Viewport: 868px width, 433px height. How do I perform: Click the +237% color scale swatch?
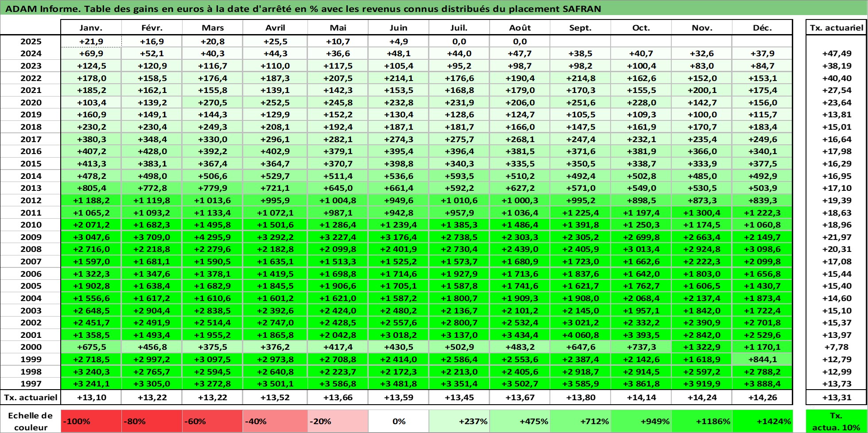click(459, 421)
